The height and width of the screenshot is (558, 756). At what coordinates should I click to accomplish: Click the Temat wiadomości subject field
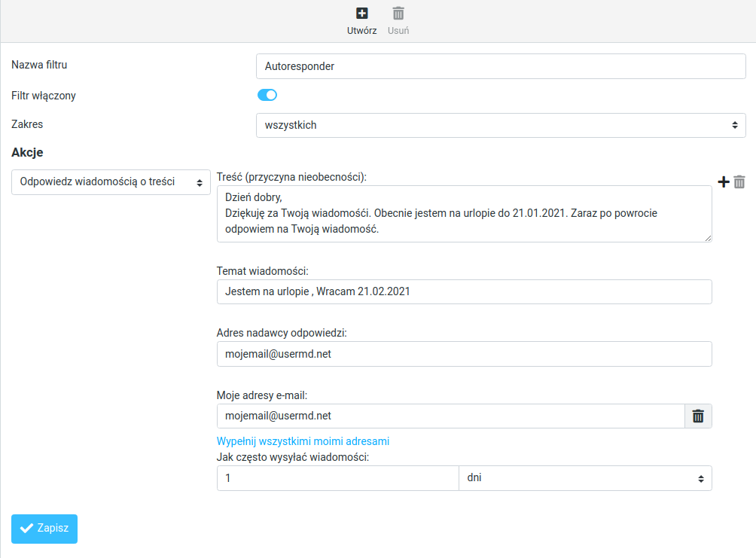coord(464,291)
